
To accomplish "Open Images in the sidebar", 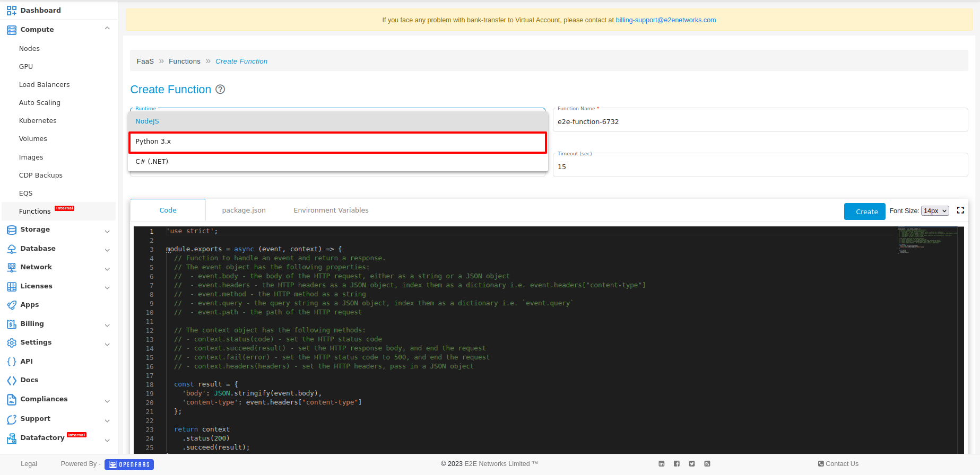I will tap(31, 157).
